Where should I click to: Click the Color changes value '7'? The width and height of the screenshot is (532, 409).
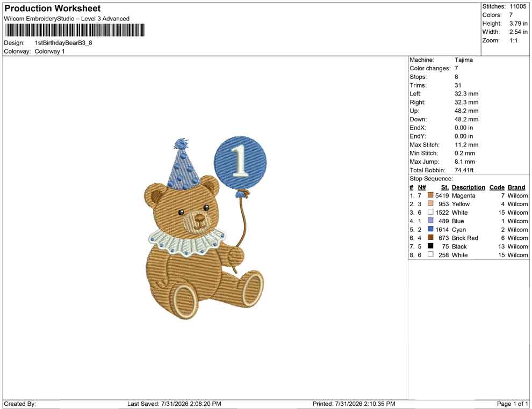[456, 69]
